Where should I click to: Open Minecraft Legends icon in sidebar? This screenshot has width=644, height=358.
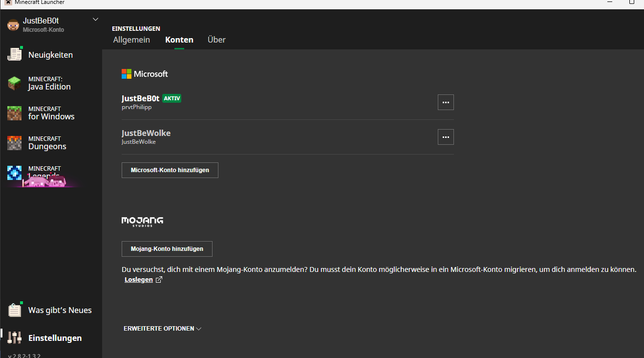pyautogui.click(x=15, y=173)
